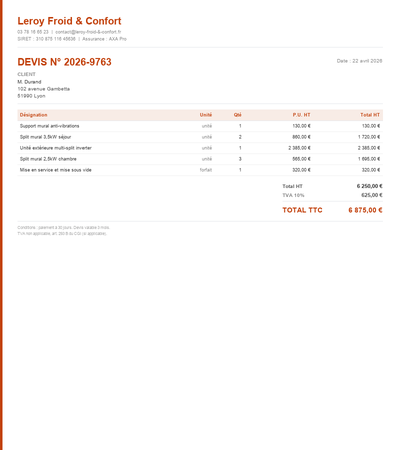Click the Désignation column header

click(x=33, y=115)
